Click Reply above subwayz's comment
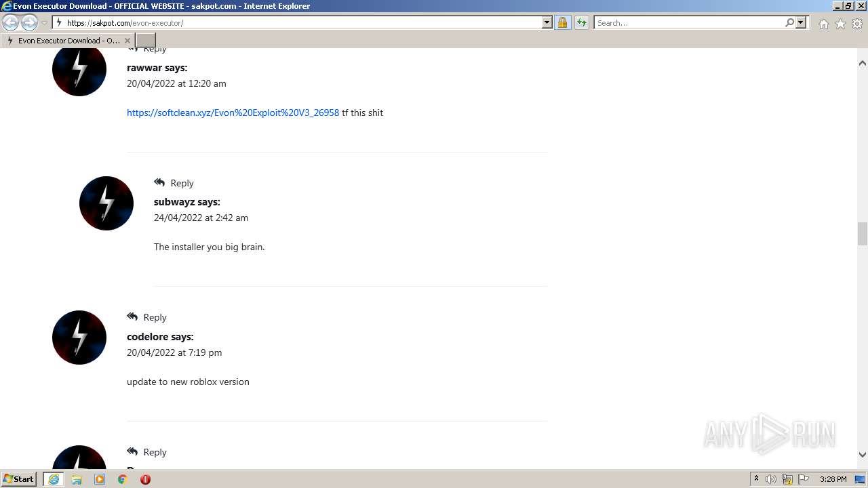 point(182,183)
